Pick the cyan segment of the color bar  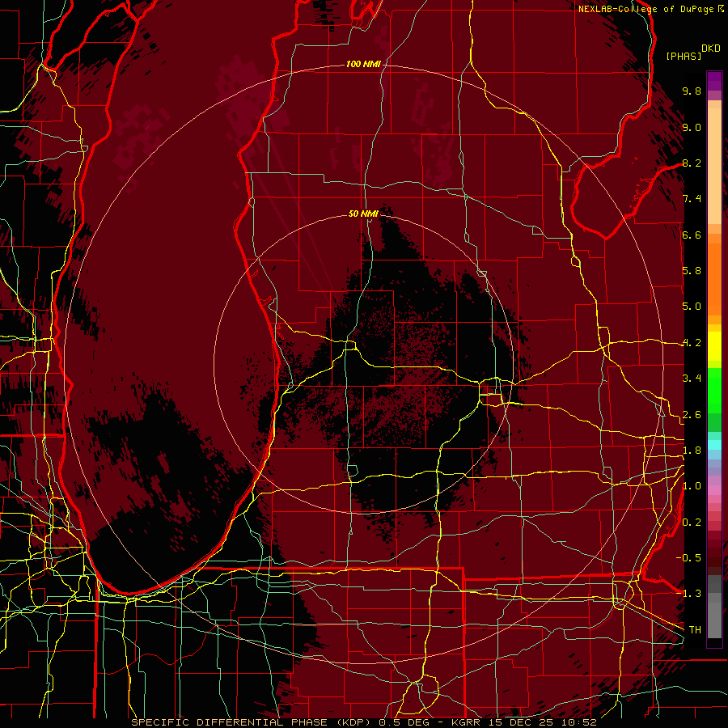pyautogui.click(x=714, y=445)
